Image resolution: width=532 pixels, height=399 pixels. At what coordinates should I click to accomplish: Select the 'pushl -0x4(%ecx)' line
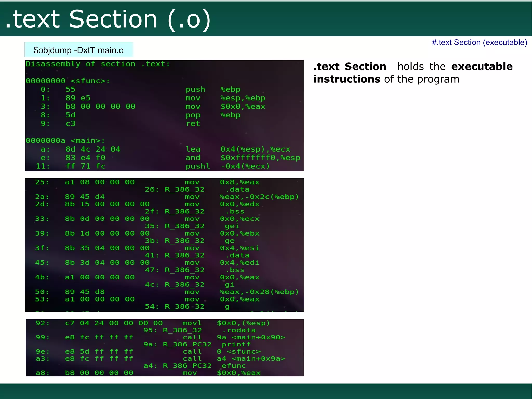click(153, 166)
